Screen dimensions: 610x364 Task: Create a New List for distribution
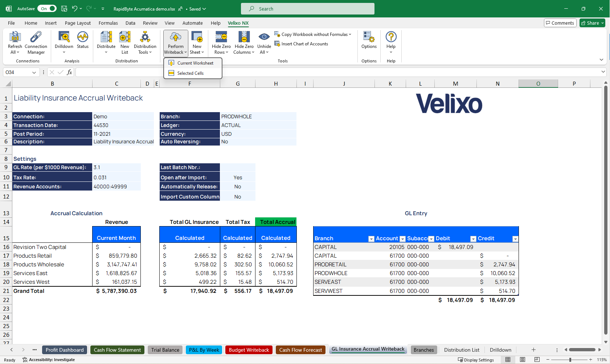coord(125,42)
